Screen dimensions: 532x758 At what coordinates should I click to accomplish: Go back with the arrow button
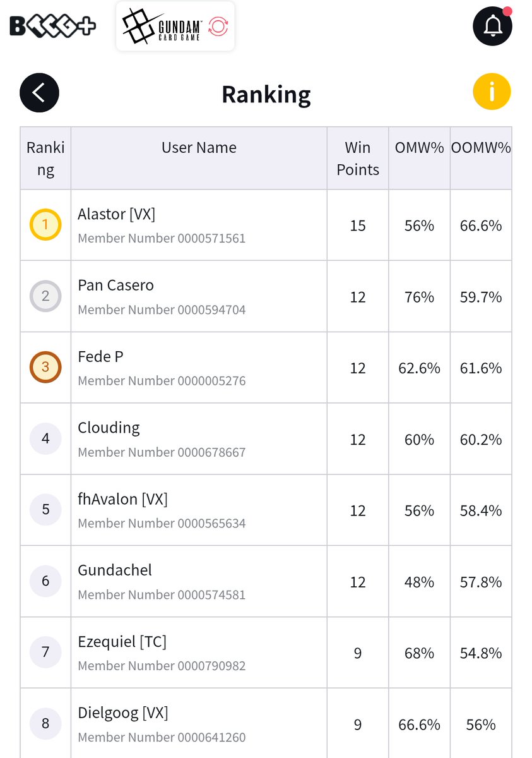pyautogui.click(x=39, y=93)
